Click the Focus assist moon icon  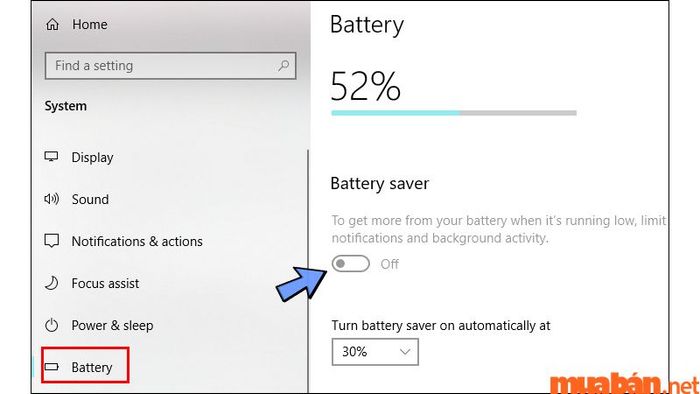click(51, 283)
